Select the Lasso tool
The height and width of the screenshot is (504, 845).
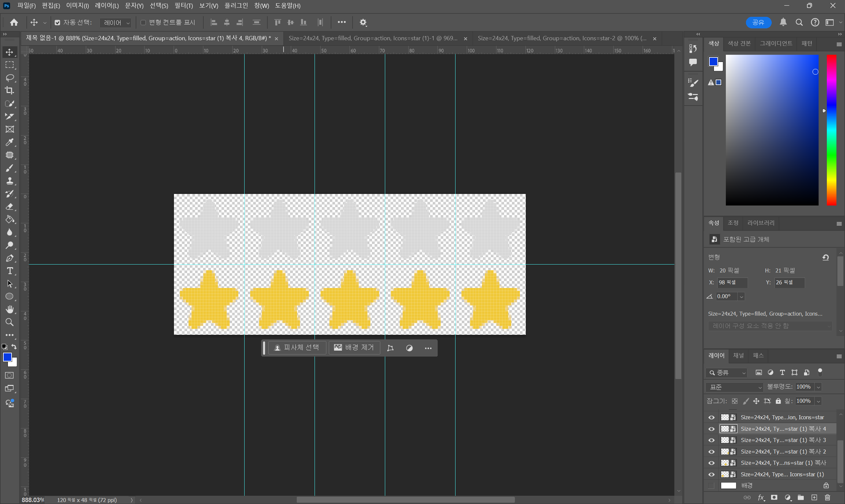tap(10, 78)
